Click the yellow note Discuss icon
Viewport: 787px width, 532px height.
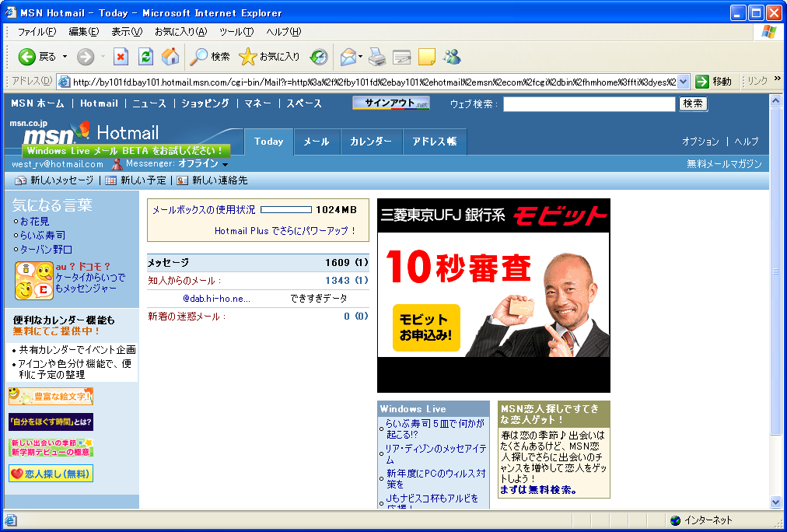pyautogui.click(x=427, y=57)
